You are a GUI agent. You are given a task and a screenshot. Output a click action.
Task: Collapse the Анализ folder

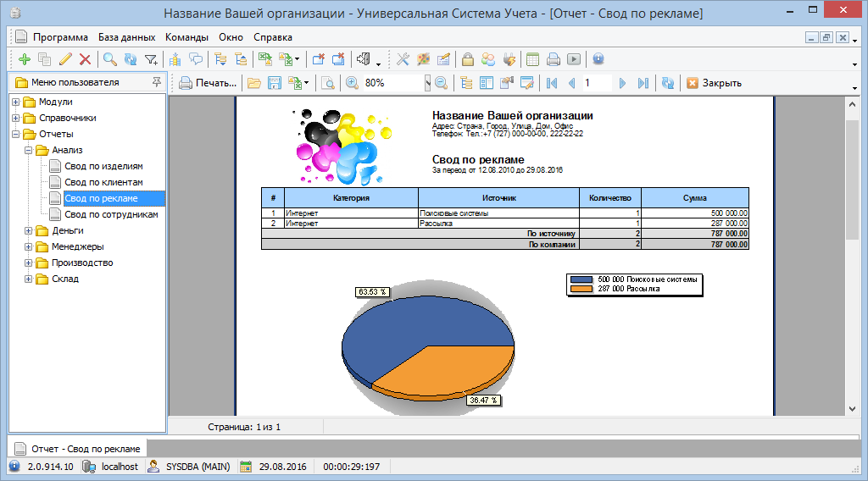[x=29, y=151]
